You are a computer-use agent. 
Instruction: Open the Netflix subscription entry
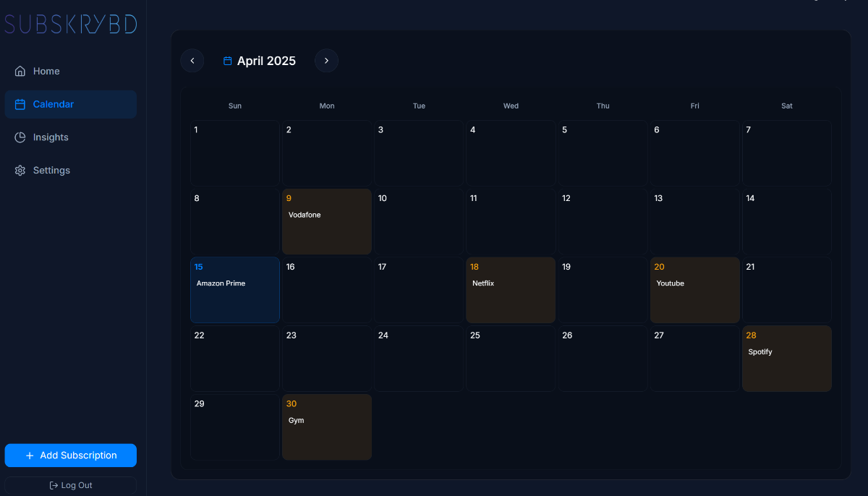click(x=483, y=283)
